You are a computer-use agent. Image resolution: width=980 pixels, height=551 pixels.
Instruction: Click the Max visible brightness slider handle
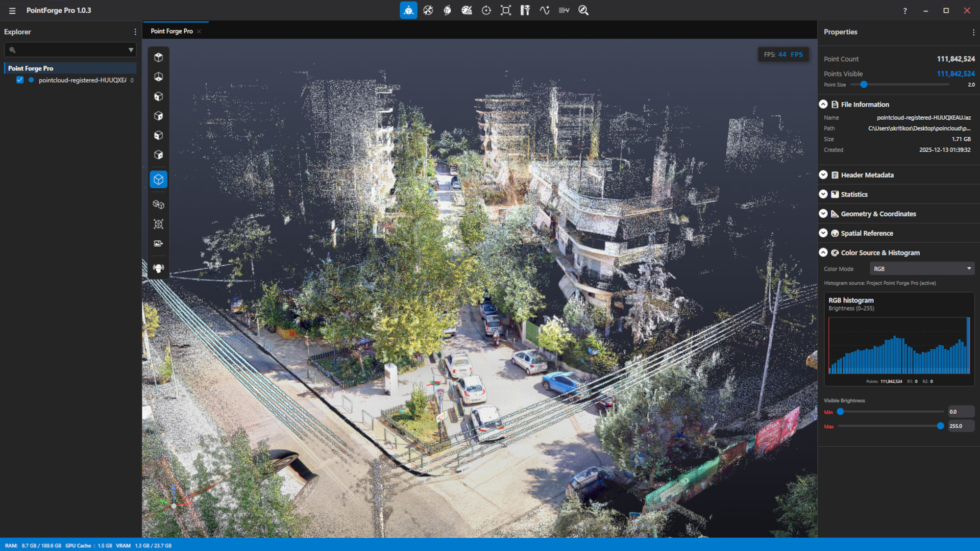point(940,426)
